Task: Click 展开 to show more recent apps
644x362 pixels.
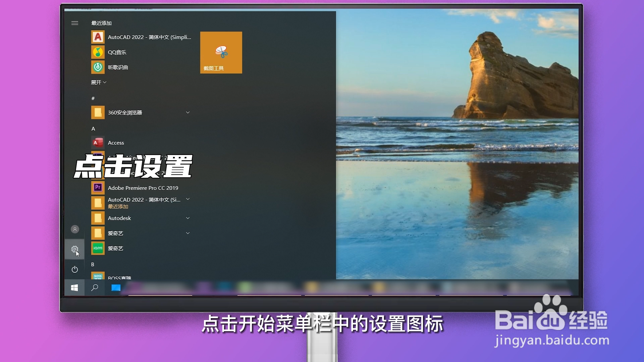Action: point(98,82)
